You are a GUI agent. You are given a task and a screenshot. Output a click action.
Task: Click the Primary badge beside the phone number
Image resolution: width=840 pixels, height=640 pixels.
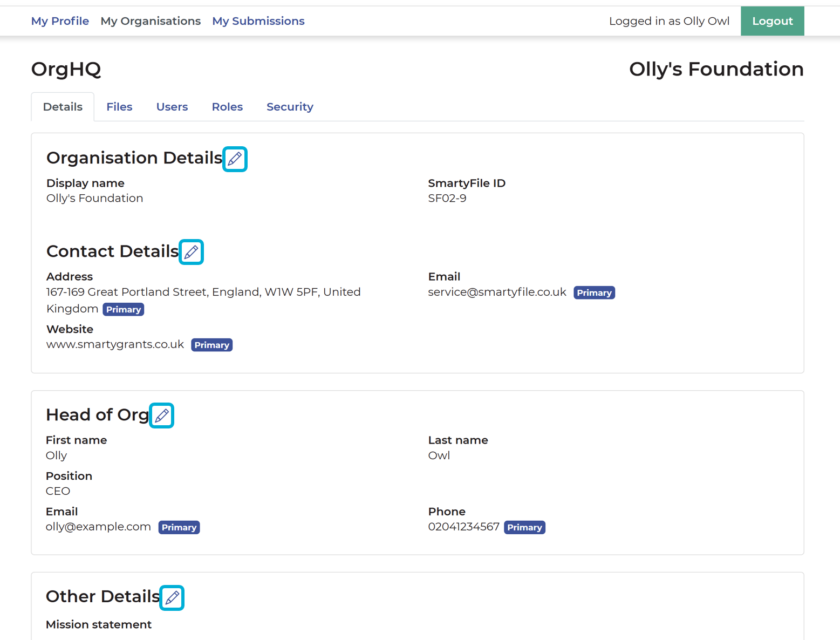click(x=524, y=527)
